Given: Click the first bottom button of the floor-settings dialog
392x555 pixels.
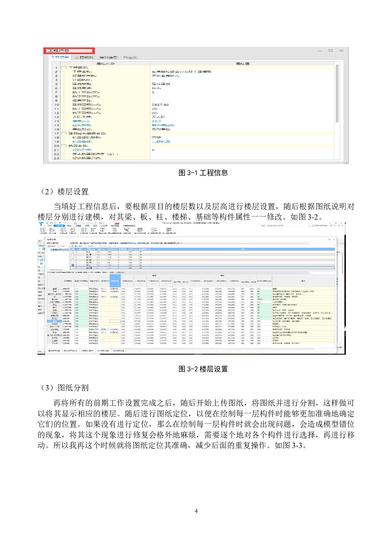Looking at the screenshot, I should [x=54, y=351].
